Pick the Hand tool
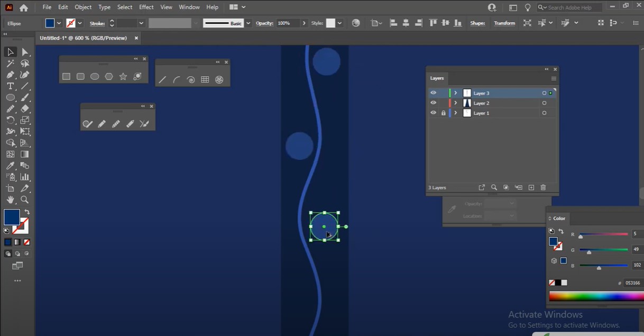This screenshot has width=644, height=336. [10, 200]
